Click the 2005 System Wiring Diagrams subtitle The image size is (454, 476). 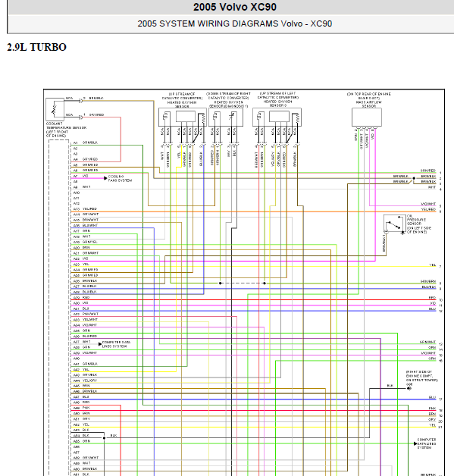click(235, 23)
